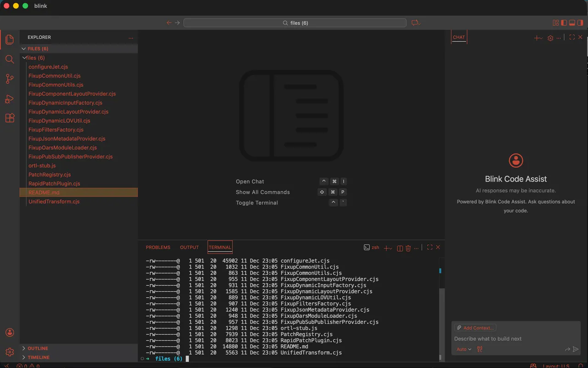Open the Source Control view
This screenshot has width=588, height=368.
coord(10,79)
